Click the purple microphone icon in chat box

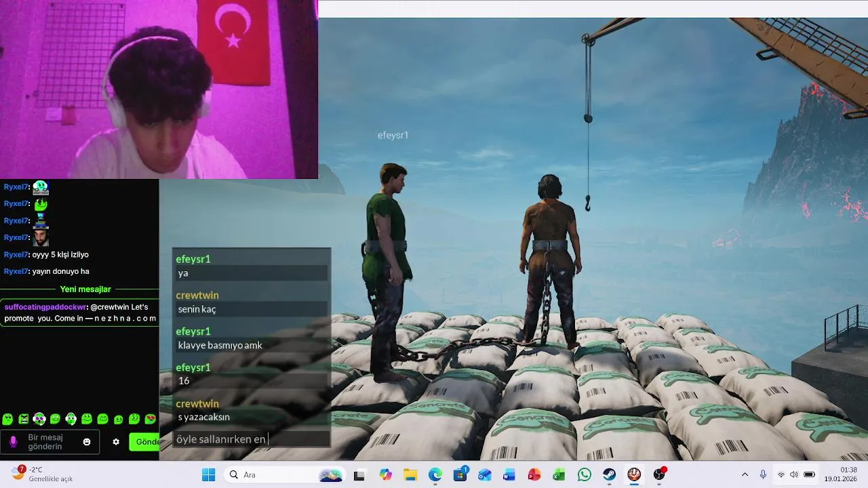(13, 441)
